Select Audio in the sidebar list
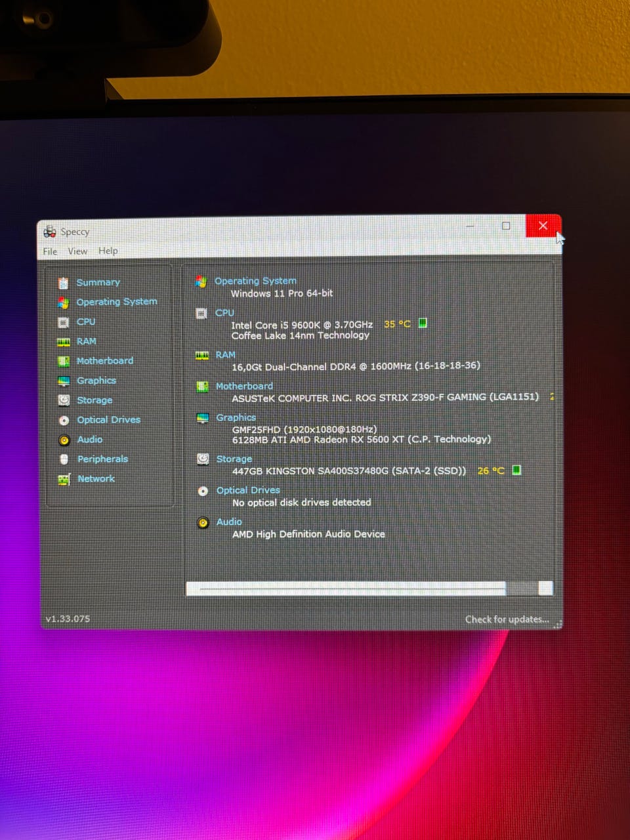 click(90, 440)
